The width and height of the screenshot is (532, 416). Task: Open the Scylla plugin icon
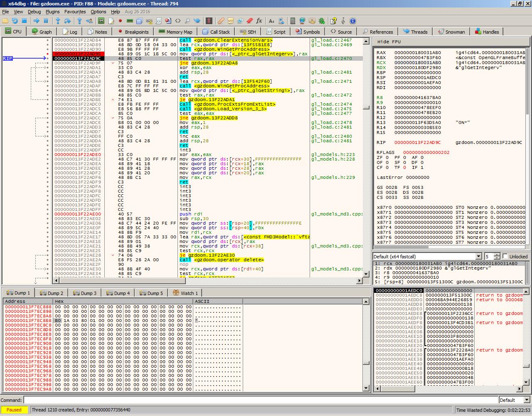pos(209,20)
